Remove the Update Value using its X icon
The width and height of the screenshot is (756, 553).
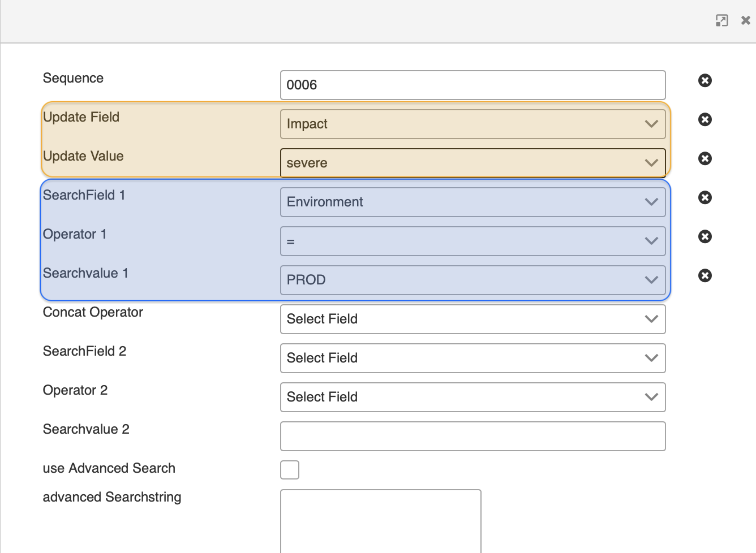pyautogui.click(x=705, y=158)
